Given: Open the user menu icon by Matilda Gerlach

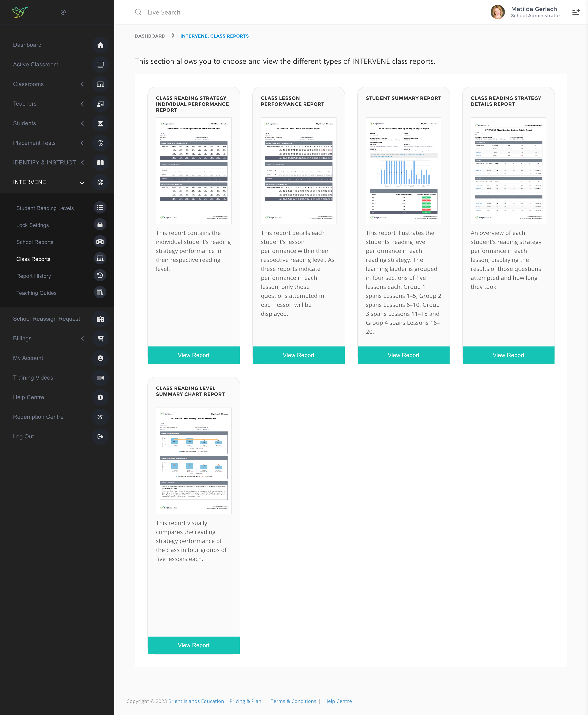Looking at the screenshot, I should (x=576, y=12).
